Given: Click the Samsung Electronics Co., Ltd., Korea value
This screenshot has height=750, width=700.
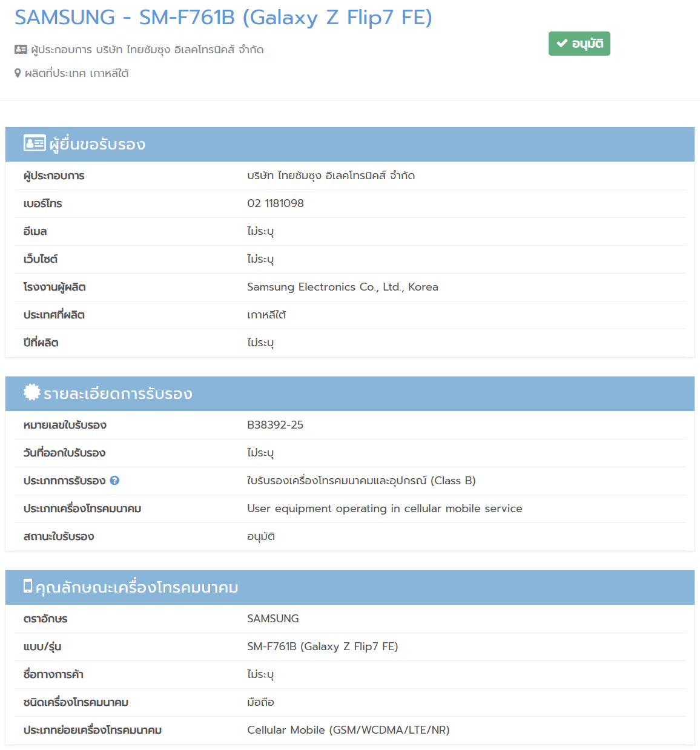Looking at the screenshot, I should pyautogui.click(x=342, y=287).
